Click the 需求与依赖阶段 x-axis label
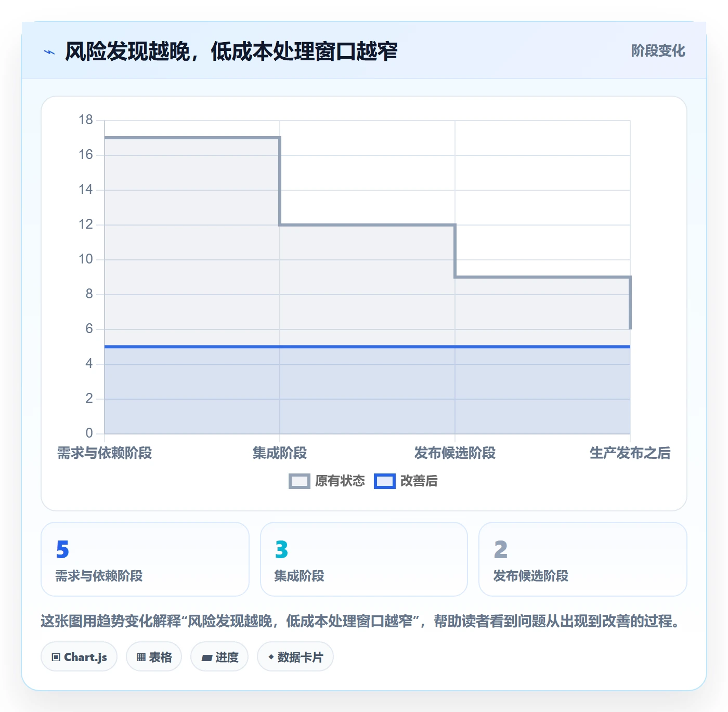728x712 pixels. (x=105, y=453)
